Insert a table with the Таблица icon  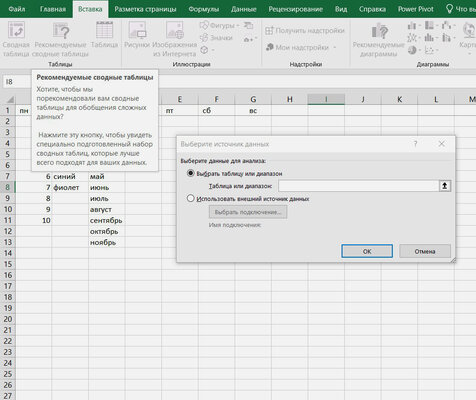[x=104, y=30]
